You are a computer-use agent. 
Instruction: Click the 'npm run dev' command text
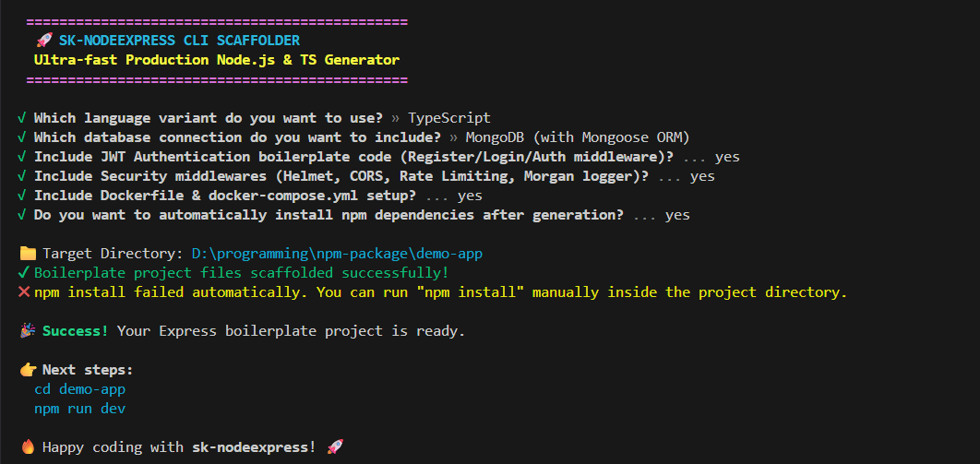point(80,409)
